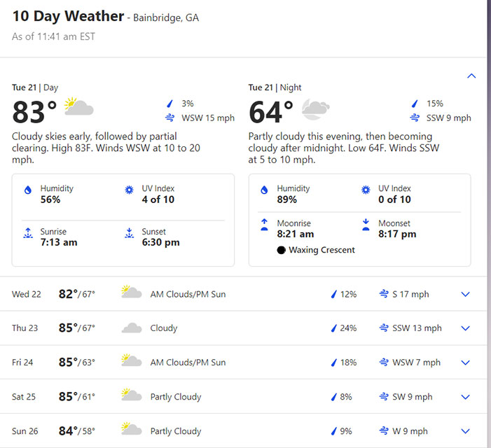Click the Tue 21 Day partly sunny icon

click(x=78, y=108)
